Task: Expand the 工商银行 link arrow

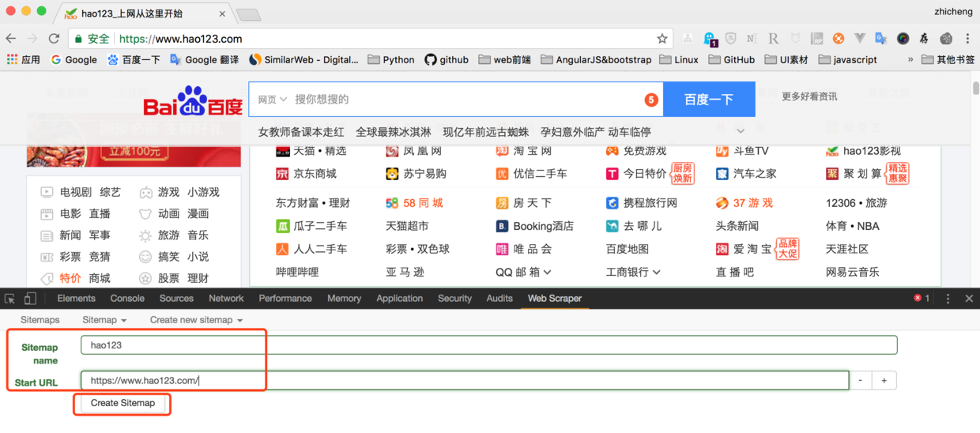Action: [x=657, y=272]
